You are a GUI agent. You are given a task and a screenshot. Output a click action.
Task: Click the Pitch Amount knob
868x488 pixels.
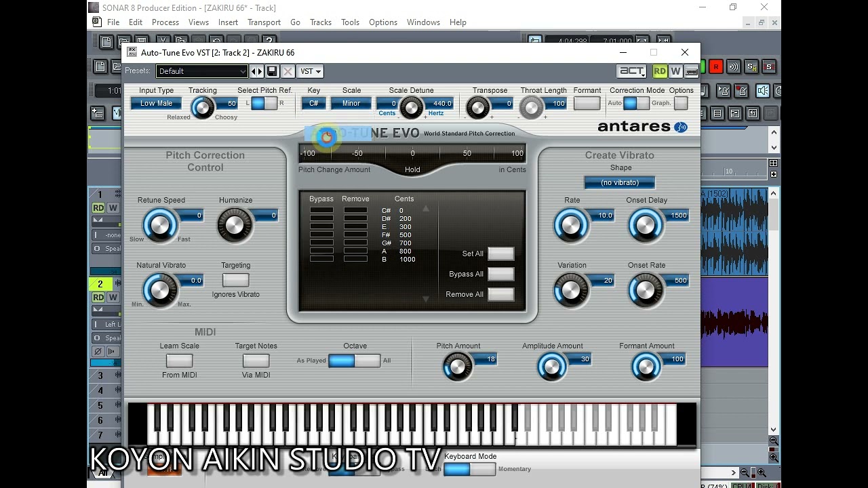[x=457, y=366]
